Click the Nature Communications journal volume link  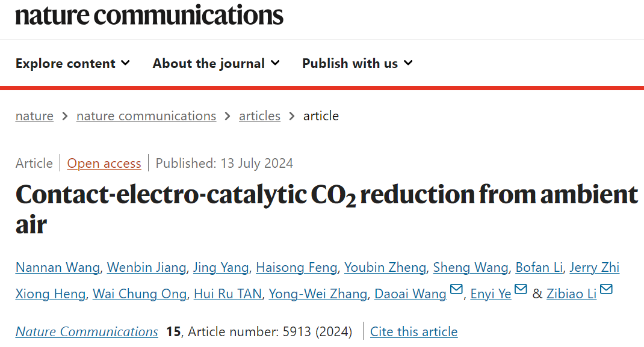click(87, 331)
